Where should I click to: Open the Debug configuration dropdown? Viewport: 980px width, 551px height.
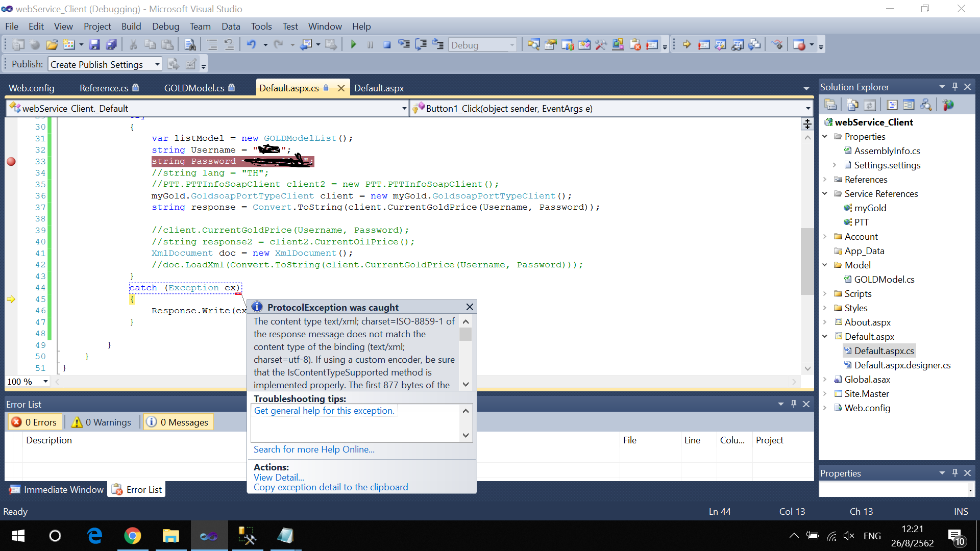[x=511, y=45]
